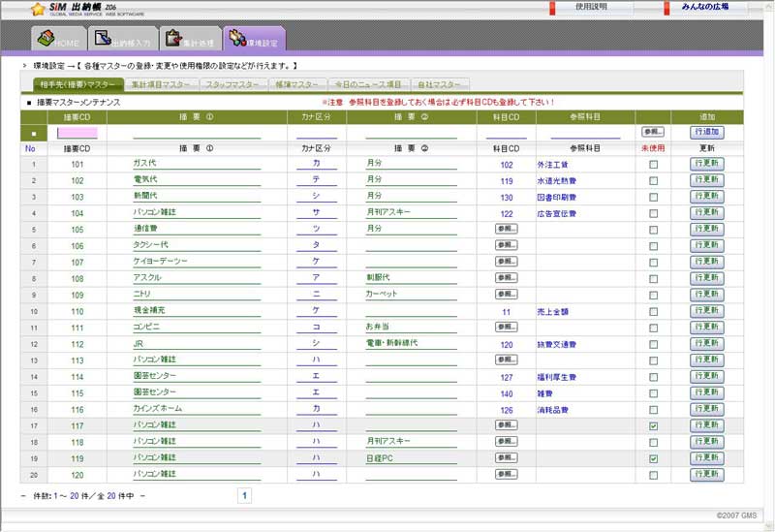Viewport: 775px width, 532px height.
Task: Open the 使用説明 link at top
Action: [x=591, y=7]
